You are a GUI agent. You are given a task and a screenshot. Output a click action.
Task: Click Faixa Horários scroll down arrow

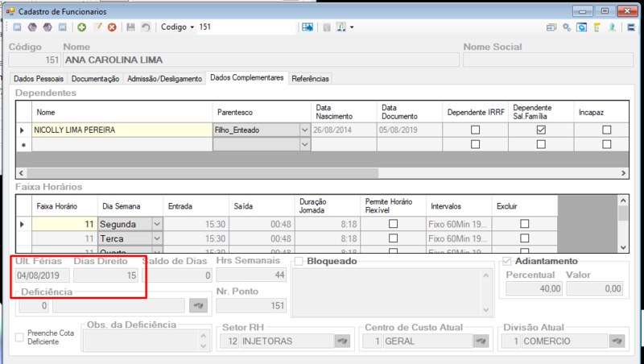click(623, 247)
